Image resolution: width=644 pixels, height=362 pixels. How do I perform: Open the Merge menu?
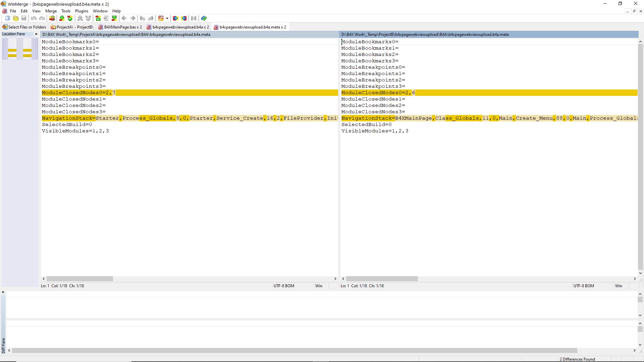tap(51, 11)
